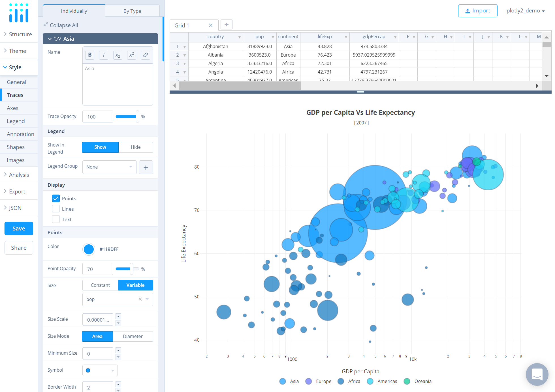
Task: Open the Symbol dropdown
Action: click(x=100, y=371)
